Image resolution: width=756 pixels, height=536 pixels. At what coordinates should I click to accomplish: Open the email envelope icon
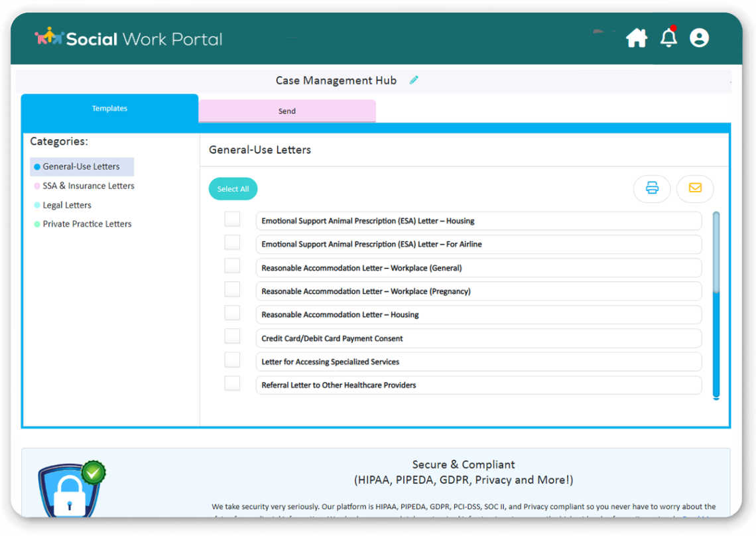694,188
